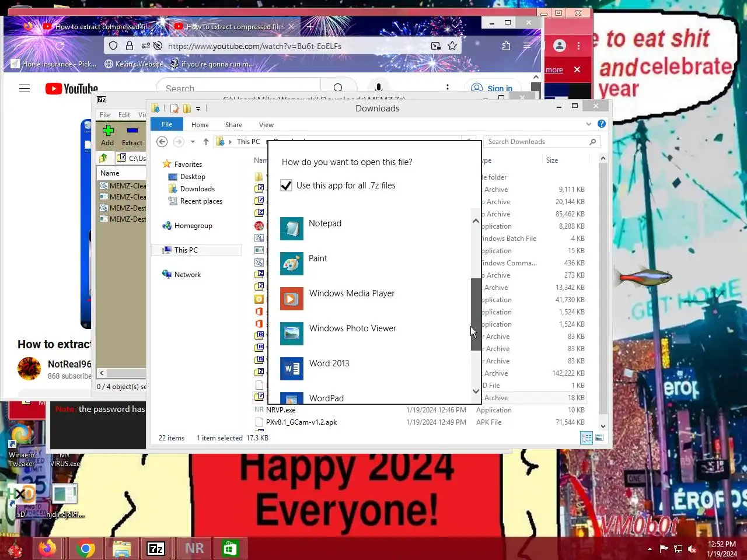
Task: Click 7-Zip up-one-level folder icon
Action: tap(103, 158)
